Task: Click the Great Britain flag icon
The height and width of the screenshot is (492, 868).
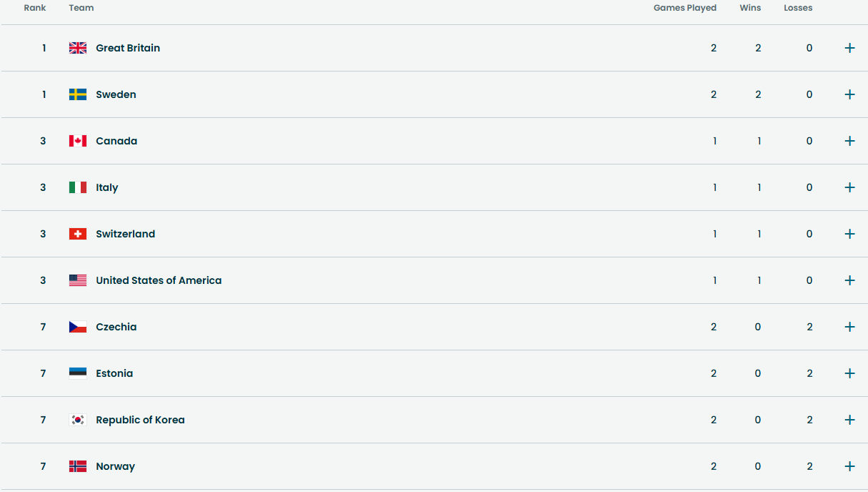Action: [78, 48]
